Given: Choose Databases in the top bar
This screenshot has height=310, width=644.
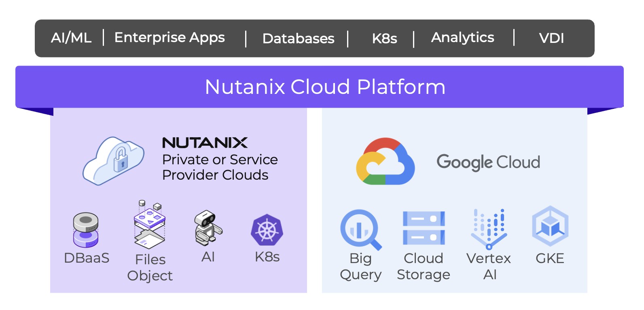Looking at the screenshot, I should pos(298,38).
